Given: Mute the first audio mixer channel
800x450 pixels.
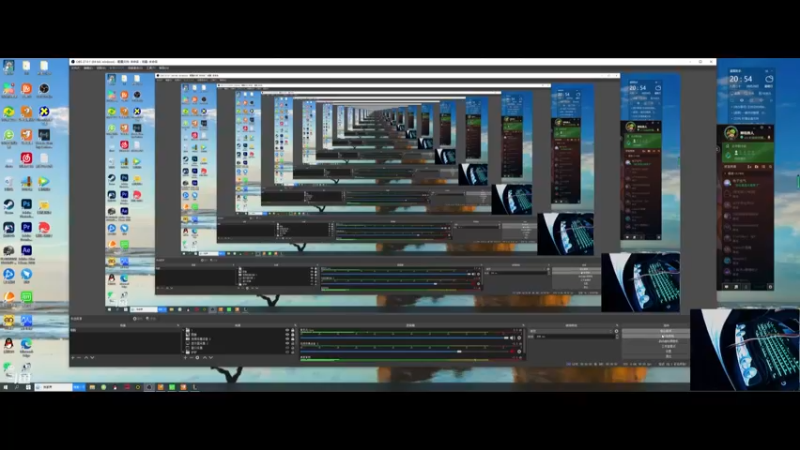Looking at the screenshot, I should 512,338.
